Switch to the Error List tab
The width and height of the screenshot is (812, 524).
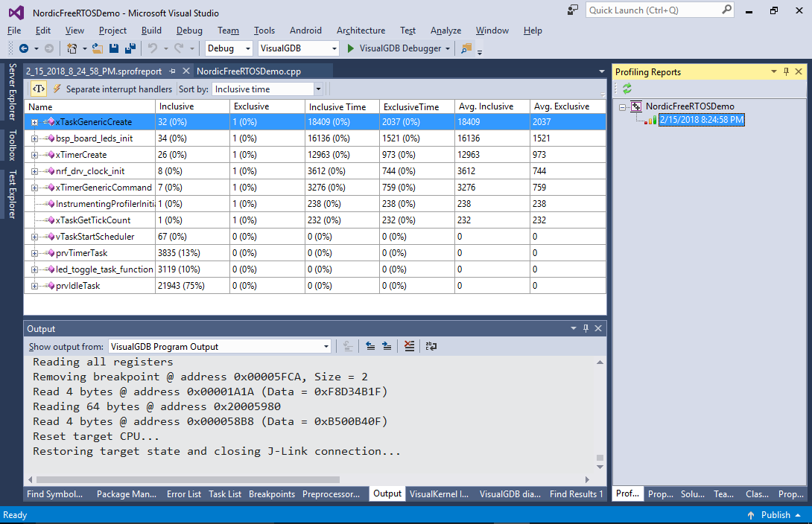184,494
